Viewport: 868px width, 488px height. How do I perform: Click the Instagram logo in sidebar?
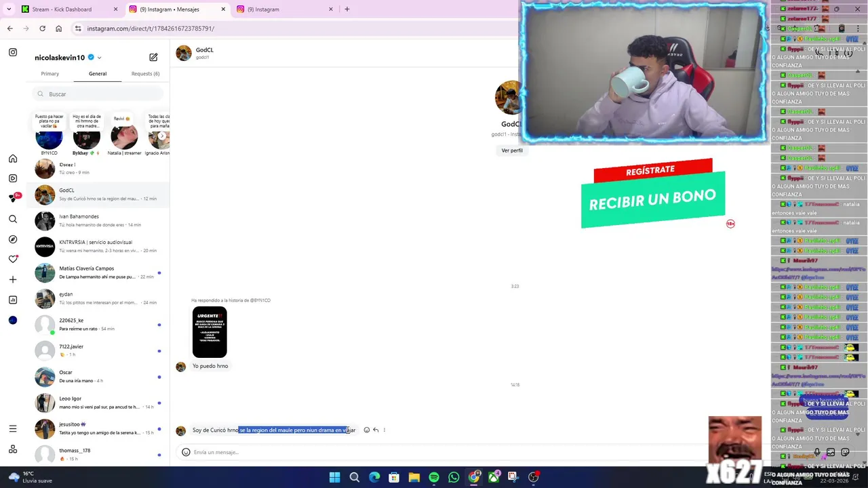click(x=13, y=52)
